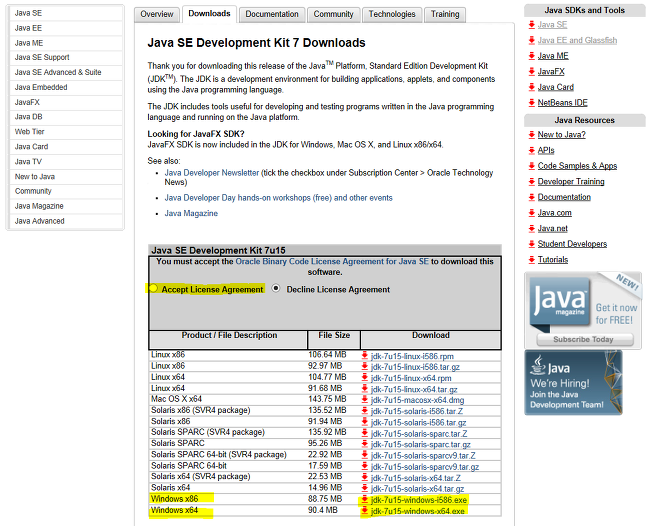The image size is (650, 526).
Task: Click download arrow icon beside jdk-7u15-solaris-sparc.tar.Z
Action: click(x=364, y=433)
